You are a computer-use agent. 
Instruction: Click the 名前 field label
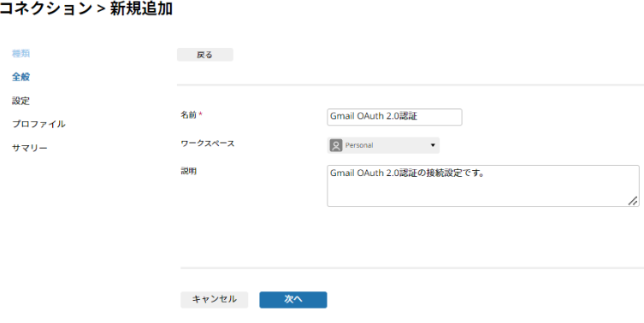coord(188,115)
